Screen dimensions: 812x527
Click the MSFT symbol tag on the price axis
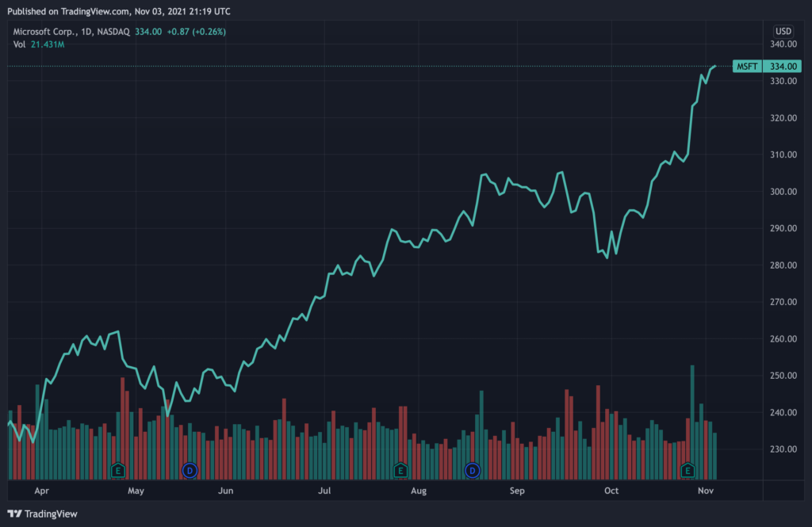(x=747, y=67)
